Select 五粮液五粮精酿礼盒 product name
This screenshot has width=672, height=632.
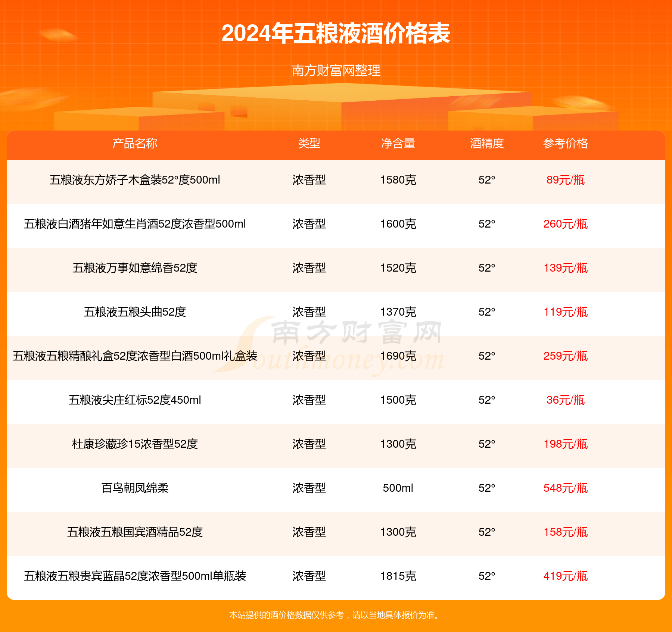click(135, 356)
